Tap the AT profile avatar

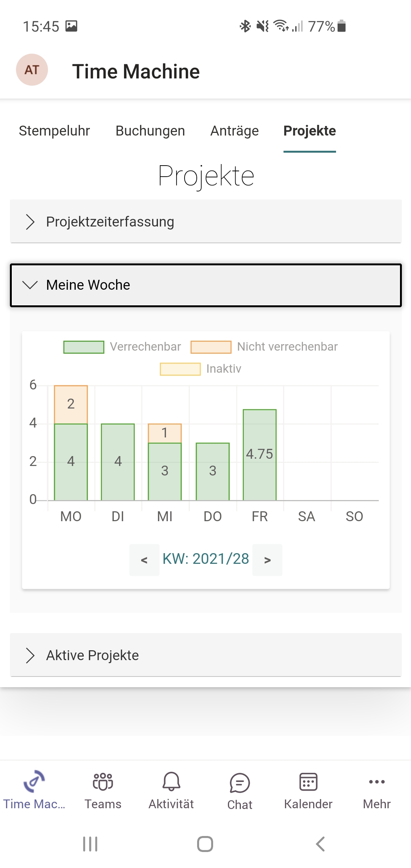[x=32, y=70]
